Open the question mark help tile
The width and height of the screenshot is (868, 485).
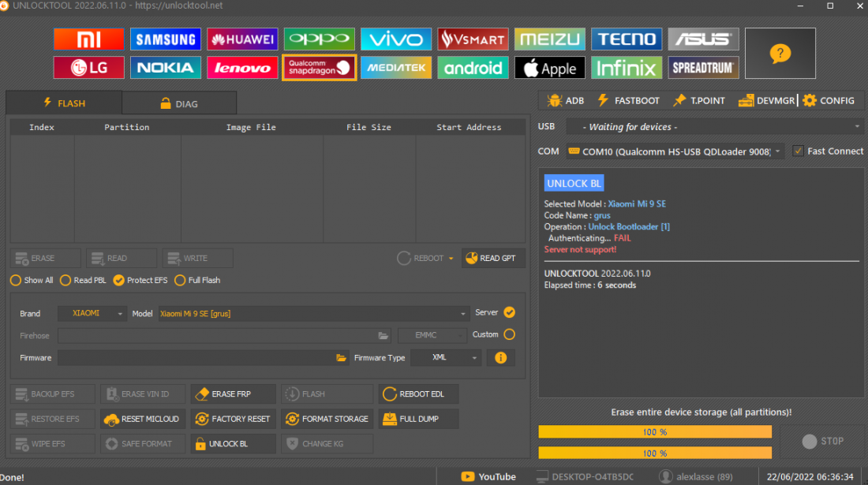pos(780,53)
